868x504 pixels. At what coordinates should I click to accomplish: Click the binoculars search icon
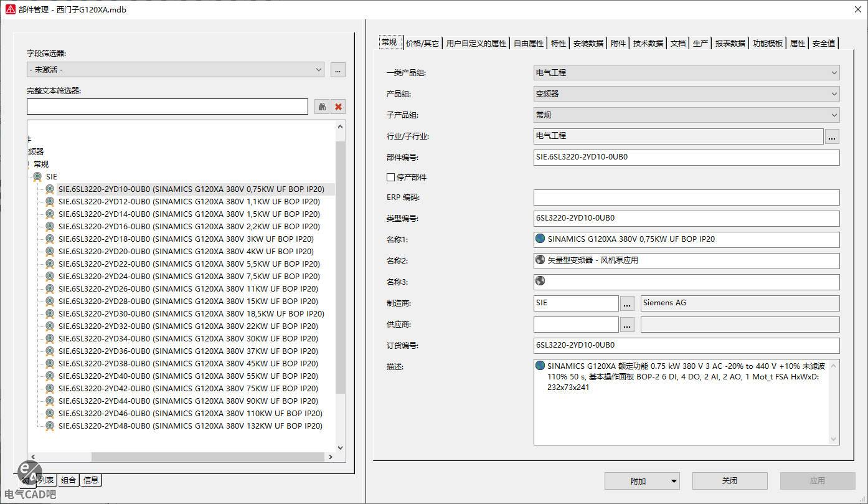point(322,107)
